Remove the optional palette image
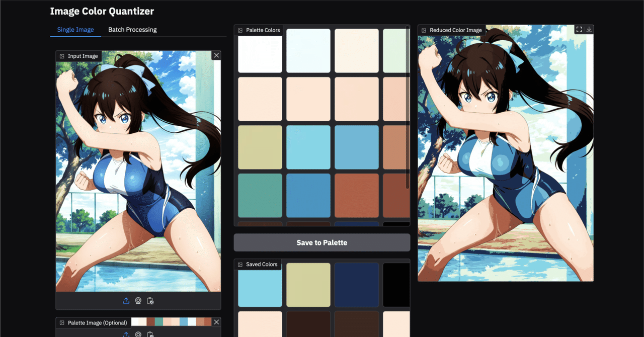Screen dimensions: 644x337 [x=216, y=322]
